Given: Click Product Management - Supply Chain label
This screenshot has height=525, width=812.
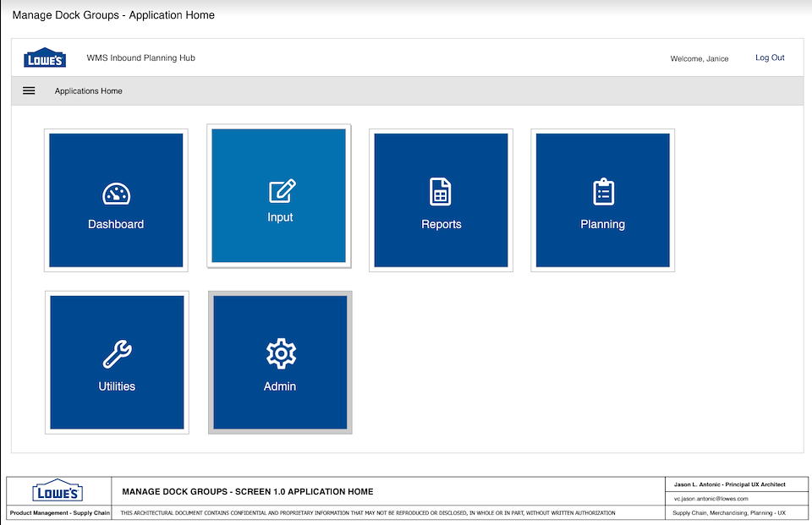Looking at the screenshot, I should 59,513.
